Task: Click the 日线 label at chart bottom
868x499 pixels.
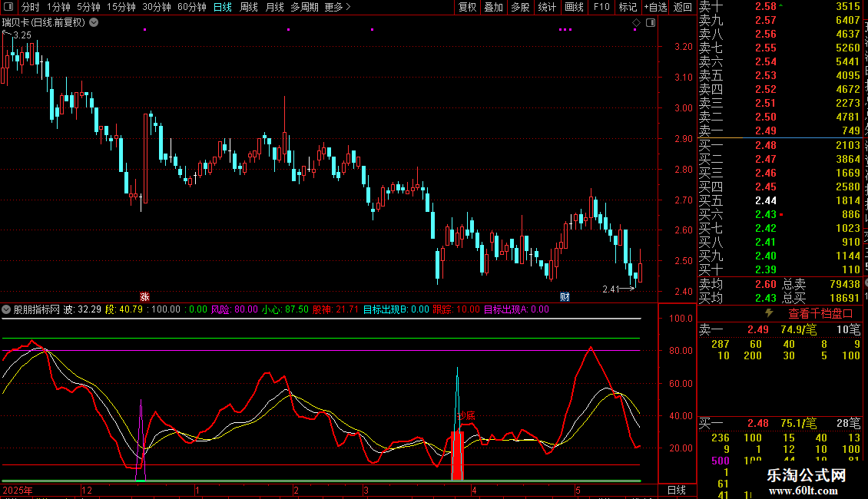Action: (x=677, y=490)
